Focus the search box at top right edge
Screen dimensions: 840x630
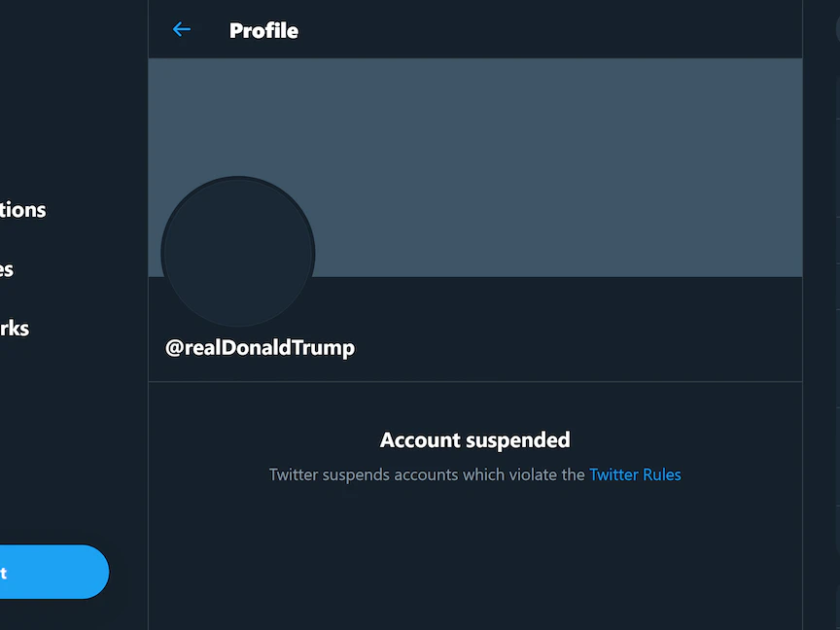click(835, 29)
